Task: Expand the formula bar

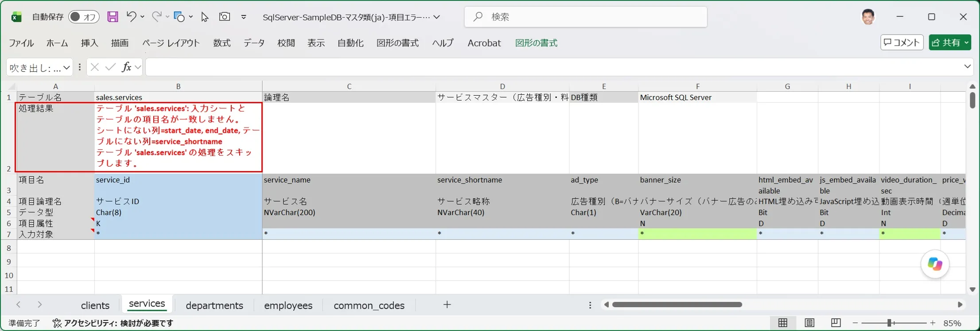Action: (x=967, y=66)
